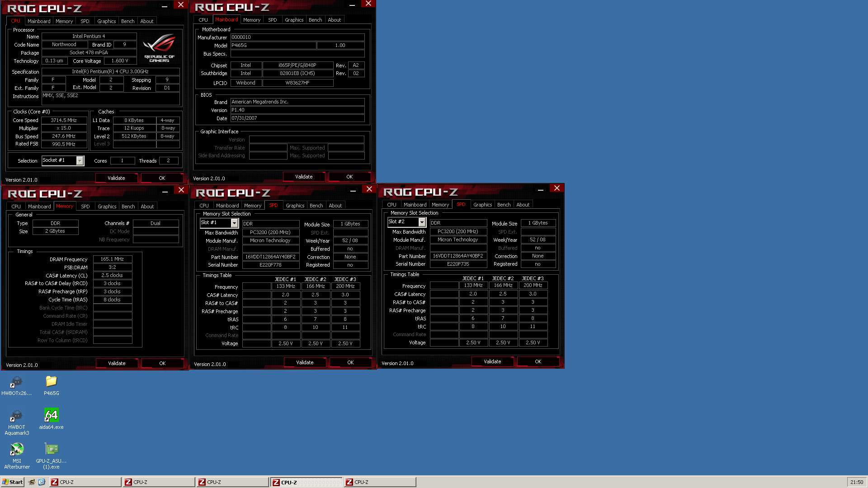Screen dimensions: 868x488
Task: Click the Mainboard model P4i65G field
Action: click(x=273, y=46)
